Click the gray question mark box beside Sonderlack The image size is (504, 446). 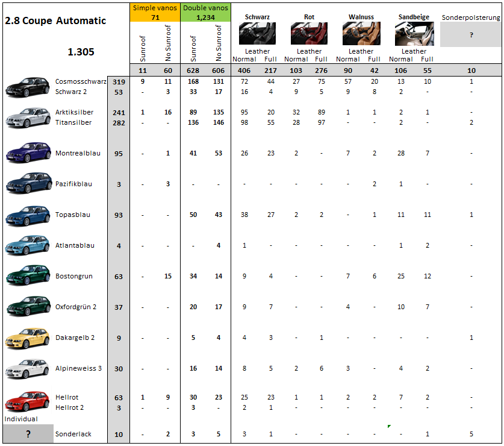(28, 434)
